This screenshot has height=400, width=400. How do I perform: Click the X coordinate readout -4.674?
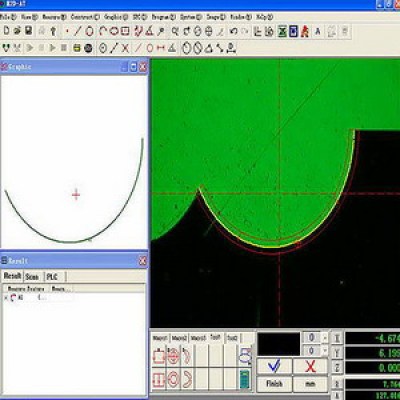coord(373,339)
